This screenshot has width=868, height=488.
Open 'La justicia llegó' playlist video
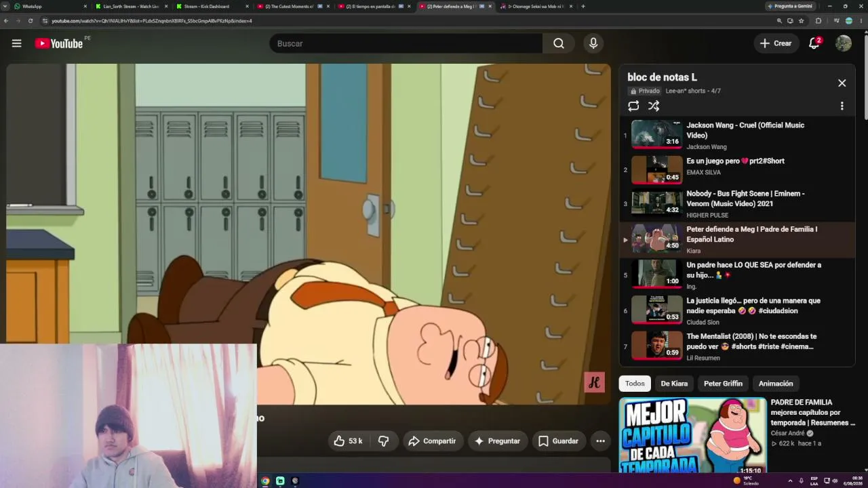737,310
